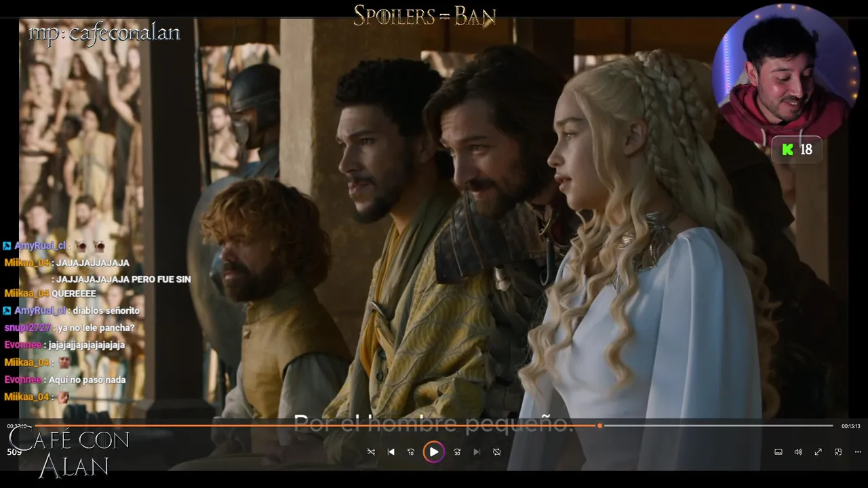Toggle shuffle in the player controls
Screen dimensions: 868x488
click(x=371, y=452)
